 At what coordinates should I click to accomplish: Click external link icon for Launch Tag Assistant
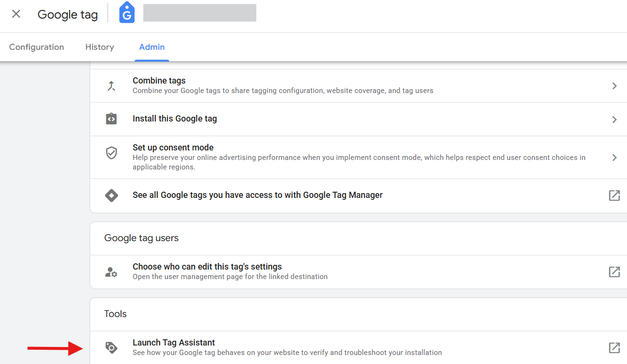click(x=614, y=348)
